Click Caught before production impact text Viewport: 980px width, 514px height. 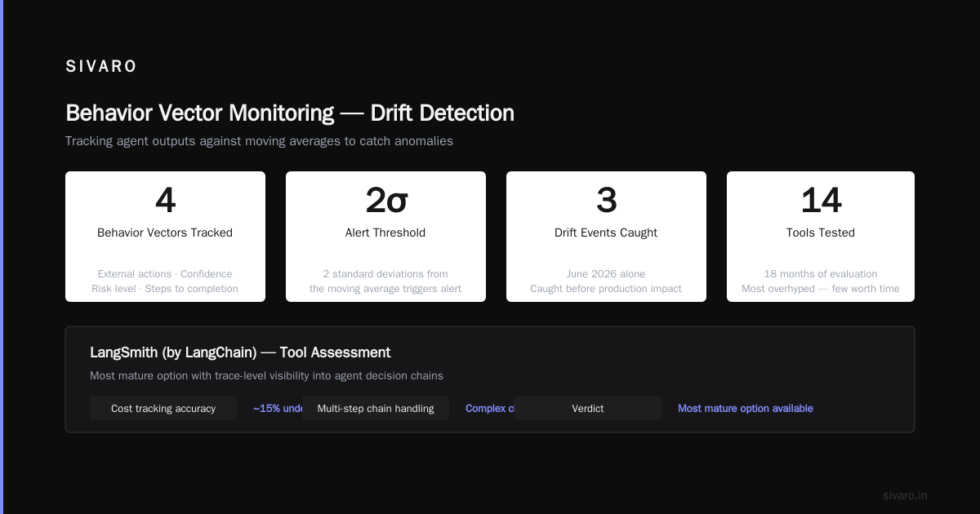(606, 289)
